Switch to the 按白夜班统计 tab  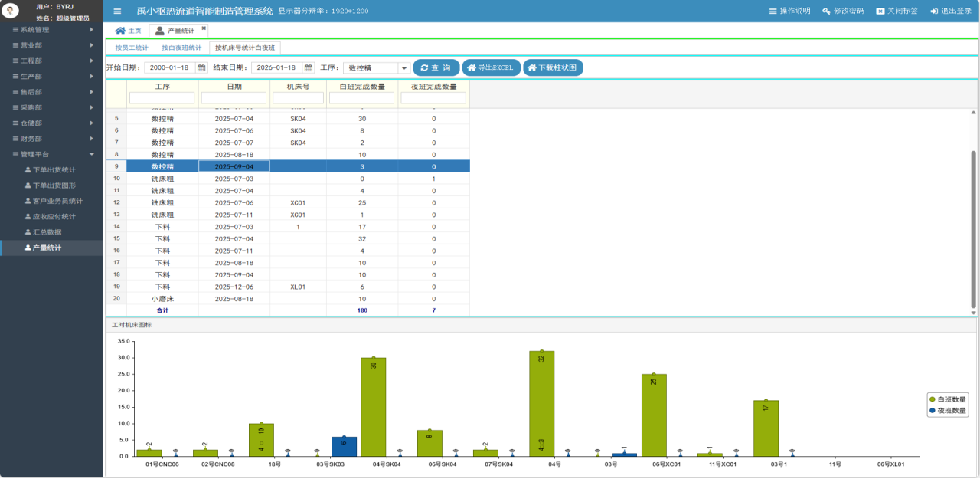(181, 48)
